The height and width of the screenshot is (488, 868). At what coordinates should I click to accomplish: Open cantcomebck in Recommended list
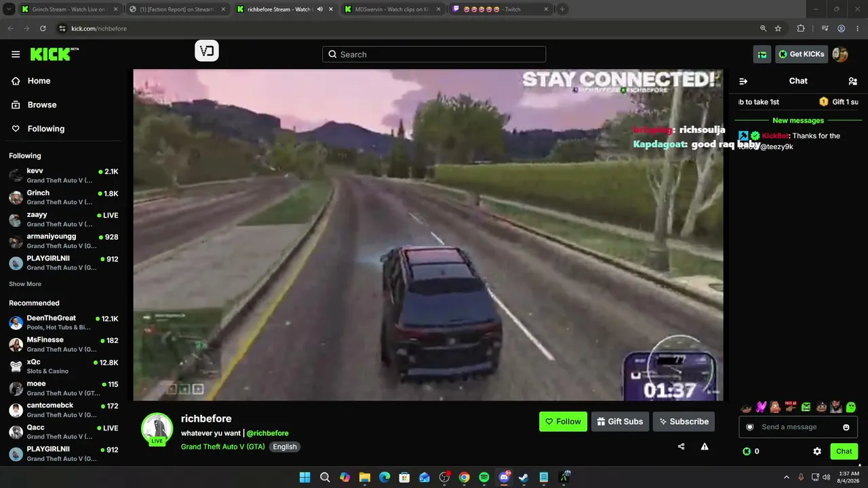[x=64, y=409]
